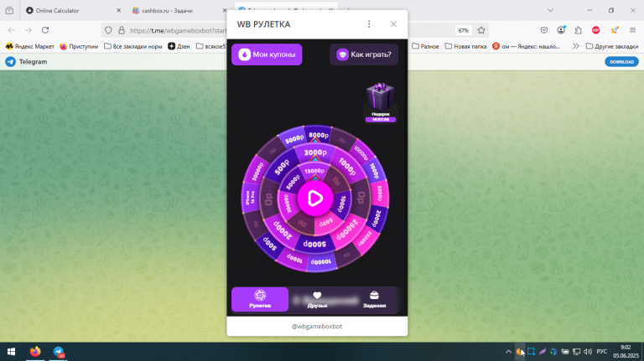This screenshot has width=644, height=361.
Task: Open the AdBlock extension icon
Action: tap(596, 30)
